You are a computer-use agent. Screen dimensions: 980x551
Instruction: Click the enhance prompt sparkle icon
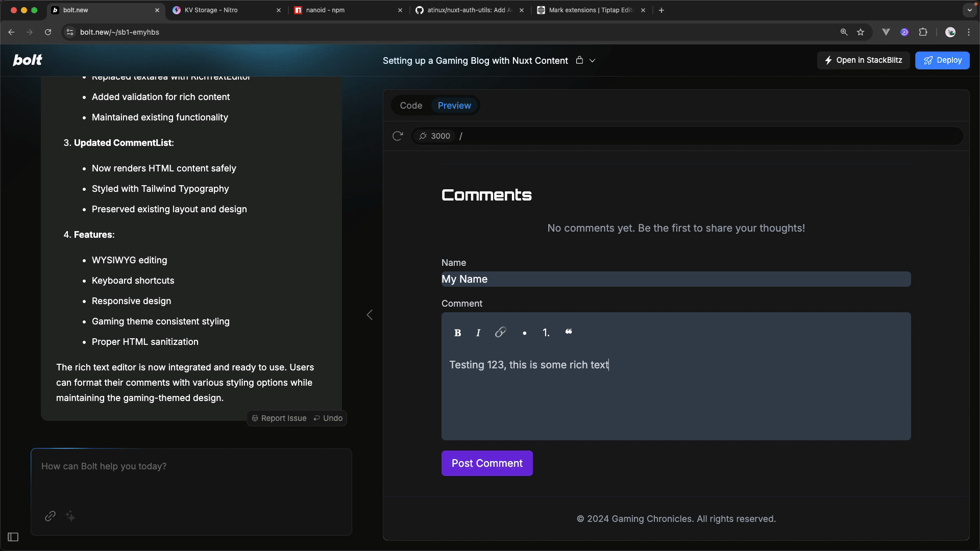point(70,516)
